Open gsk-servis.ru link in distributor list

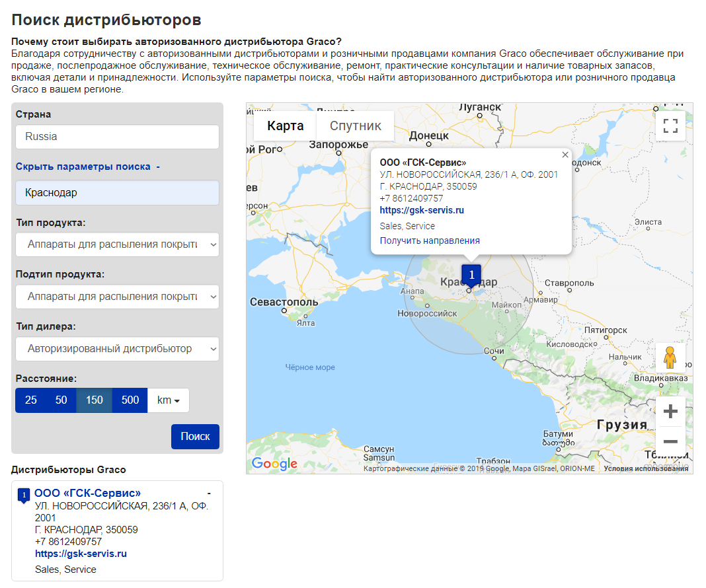pyautogui.click(x=81, y=554)
